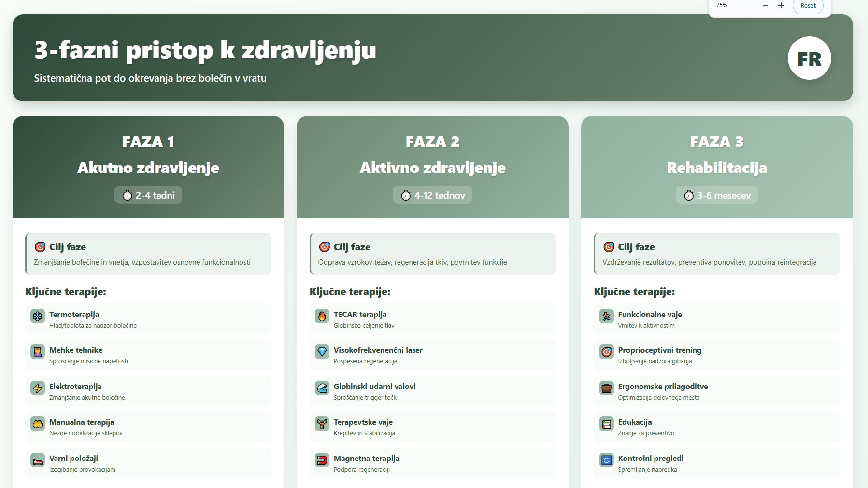Click the main title 3-fazni pristop k zdravljenju
This screenshot has height=488, width=868.
point(205,50)
